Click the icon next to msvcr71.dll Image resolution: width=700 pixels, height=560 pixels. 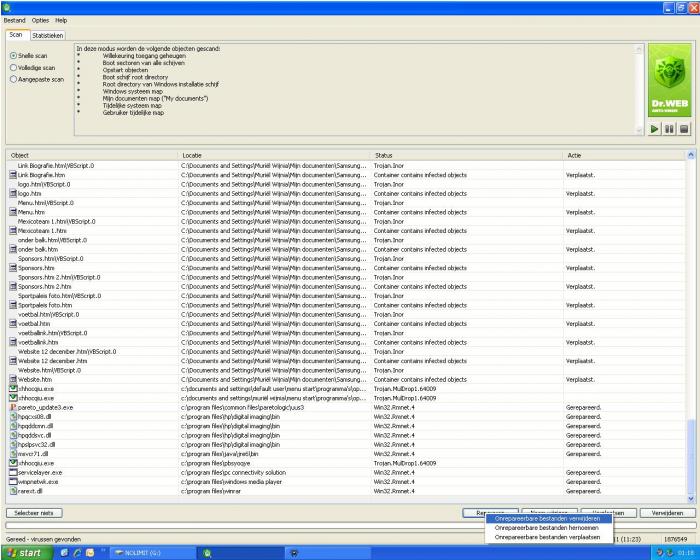(13, 454)
